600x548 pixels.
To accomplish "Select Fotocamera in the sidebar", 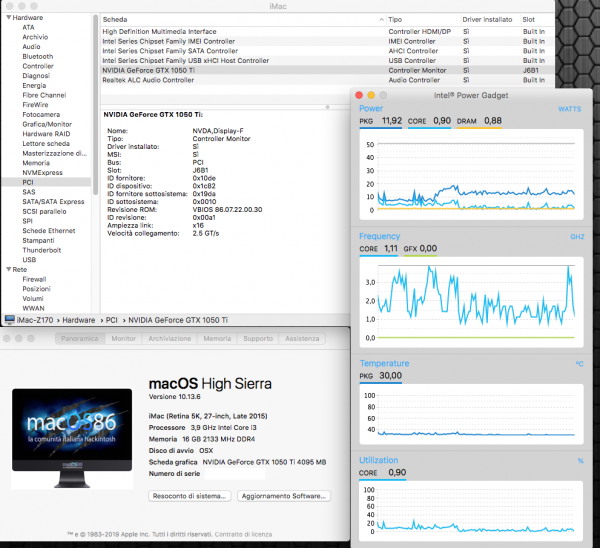I will pyautogui.click(x=41, y=114).
